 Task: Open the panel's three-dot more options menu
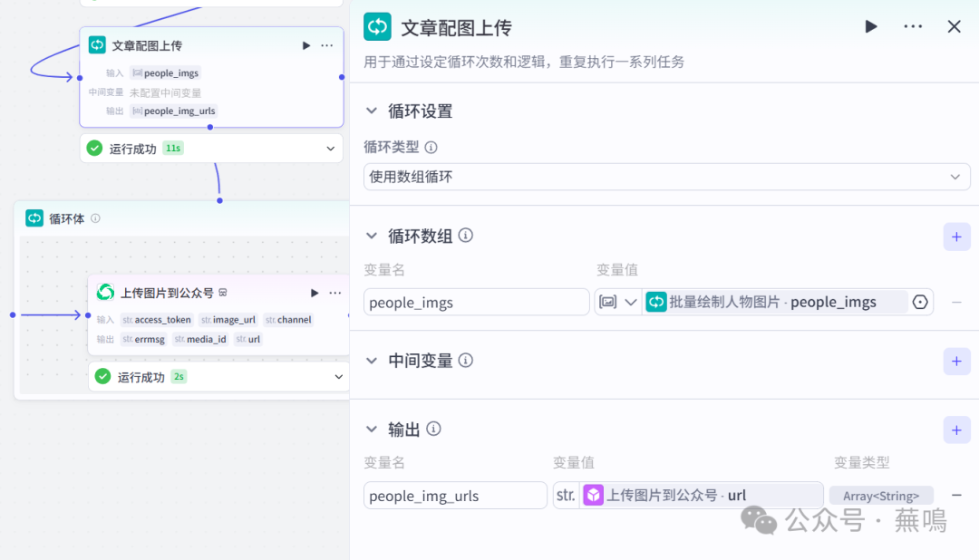(x=913, y=27)
